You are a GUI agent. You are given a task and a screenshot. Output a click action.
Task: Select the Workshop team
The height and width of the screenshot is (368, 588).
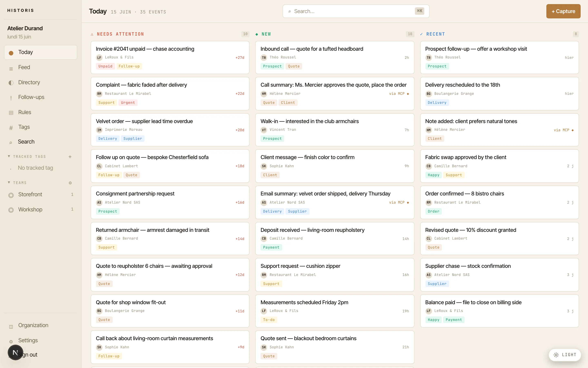pos(41,210)
